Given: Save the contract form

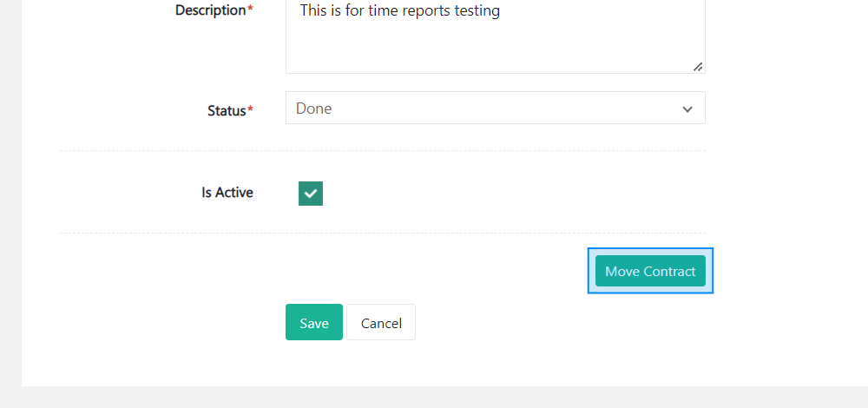Looking at the screenshot, I should [x=313, y=322].
